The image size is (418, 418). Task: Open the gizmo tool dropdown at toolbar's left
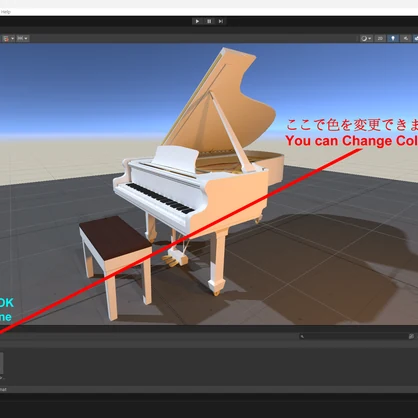[8, 38]
